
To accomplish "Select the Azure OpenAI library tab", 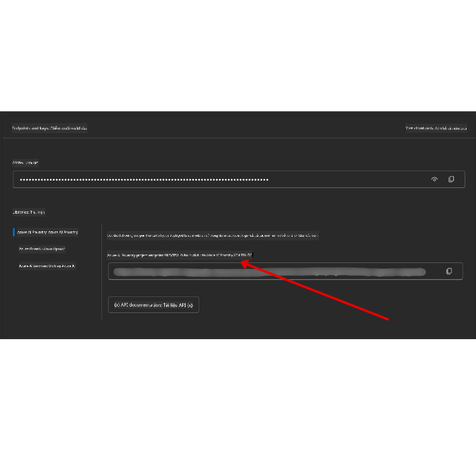I will coord(42,249).
